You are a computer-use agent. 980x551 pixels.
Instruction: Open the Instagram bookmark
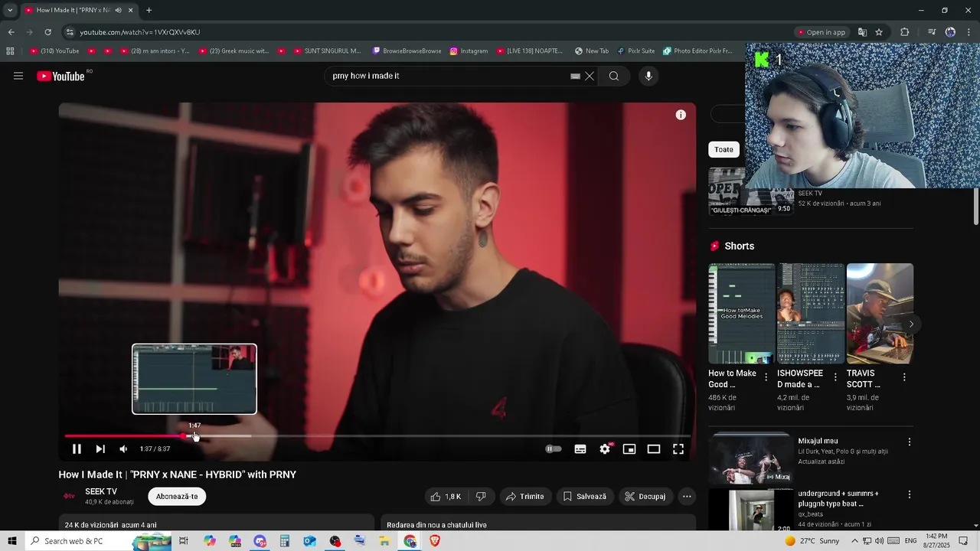click(469, 51)
